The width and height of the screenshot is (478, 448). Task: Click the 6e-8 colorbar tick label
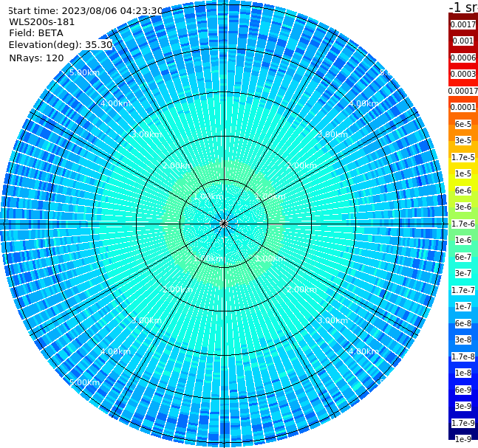pos(463,323)
